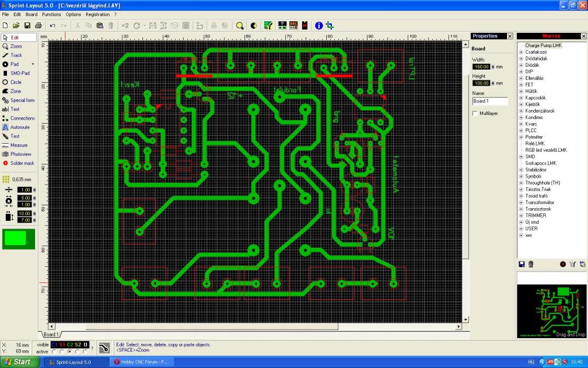Viewport: 588px width, 368px height.
Task: Click the Print toolbar icon
Action: (38, 25)
